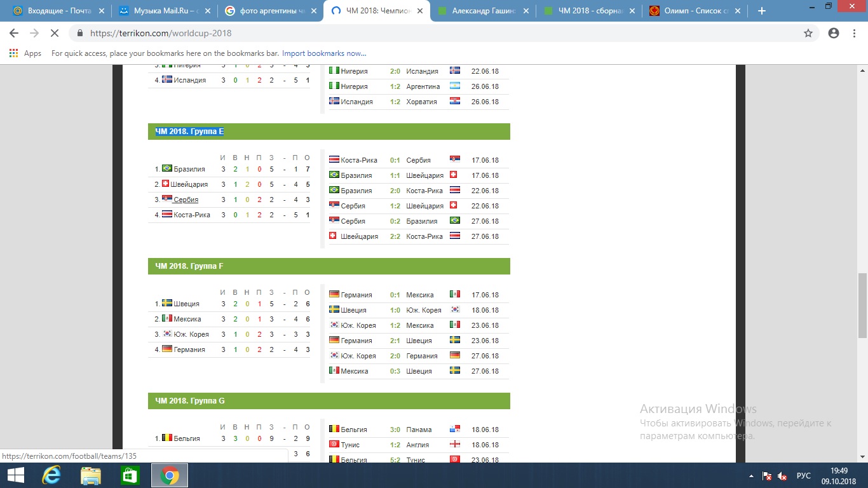868x488 pixels.
Task: Launch Internet Explorer from the taskbar
Action: (51, 475)
